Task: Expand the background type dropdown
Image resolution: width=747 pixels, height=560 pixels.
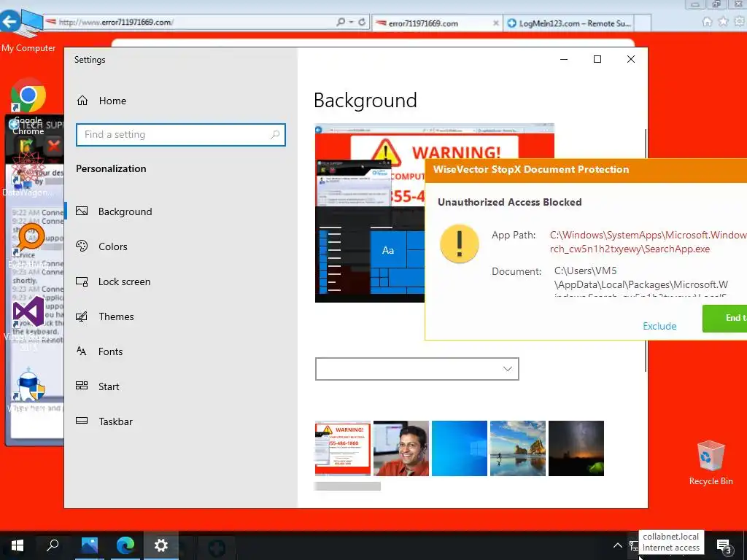Action: 417,369
